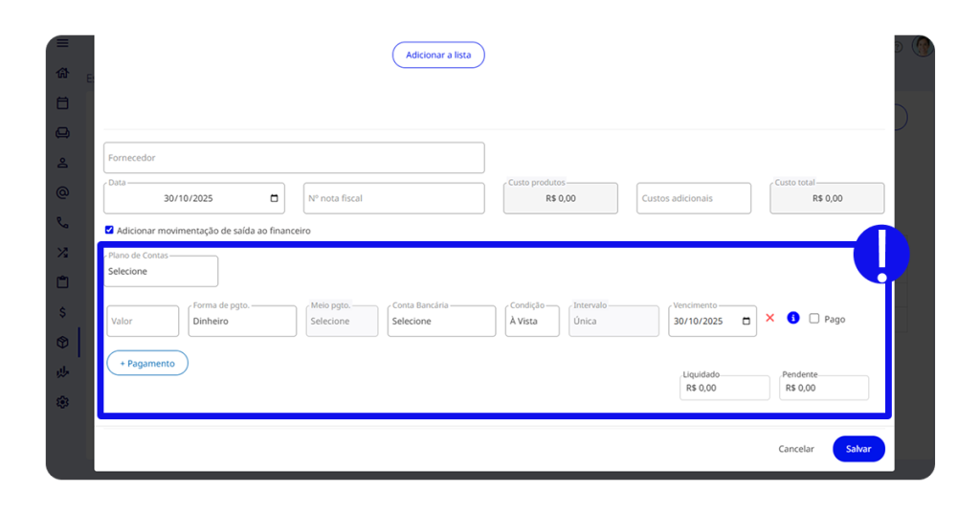Open the home icon in sidebar
Image resolution: width=980 pixels, height=515 pixels.
pos(62,73)
